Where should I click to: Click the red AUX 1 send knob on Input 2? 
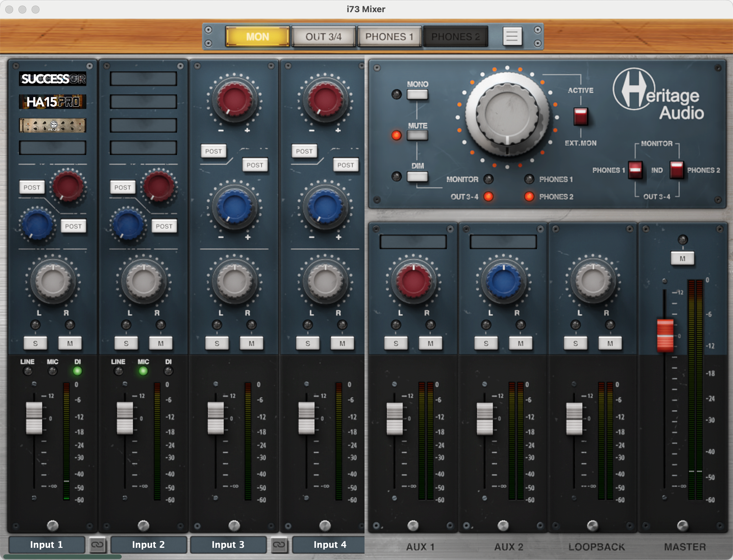(x=159, y=186)
